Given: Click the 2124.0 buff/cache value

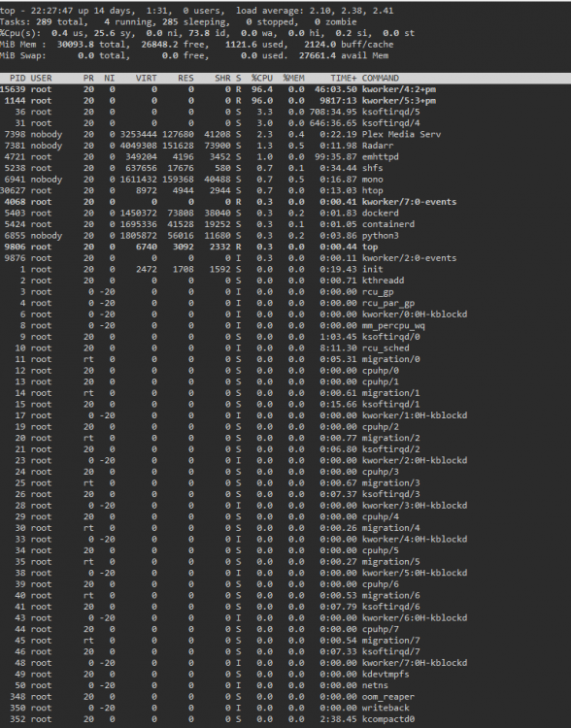Looking at the screenshot, I should coord(349,44).
